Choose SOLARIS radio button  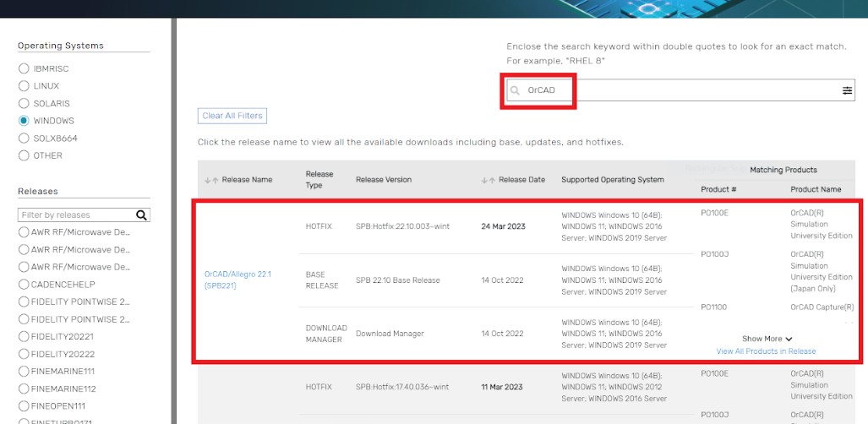pyautogui.click(x=24, y=103)
